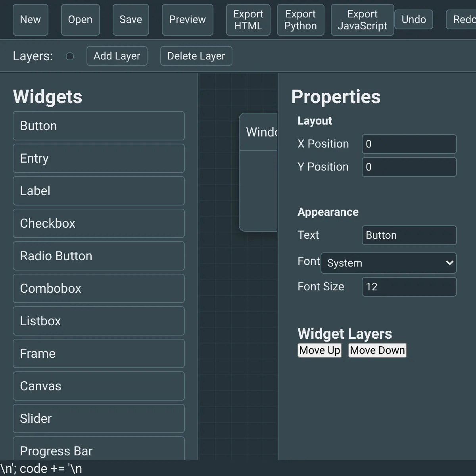Open a file with Open button

(80, 20)
